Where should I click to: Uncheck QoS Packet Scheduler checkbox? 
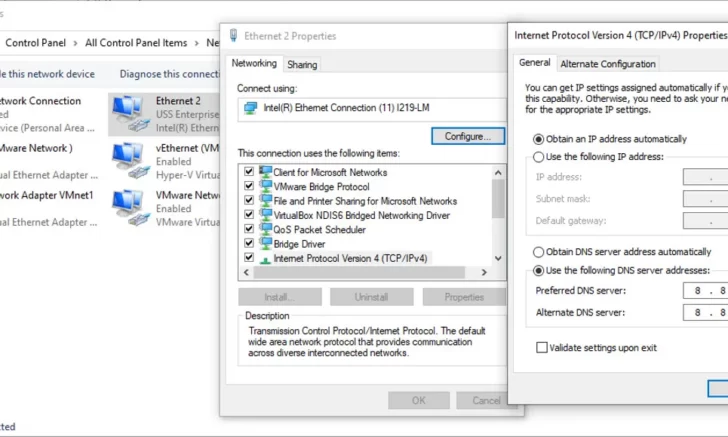(249, 229)
